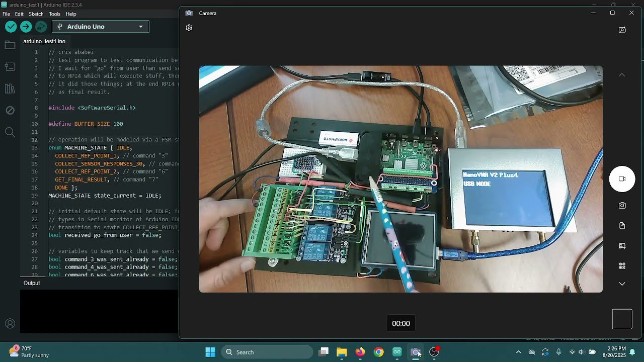Start recording with the video capture button
The width and height of the screenshot is (644, 362).
622,179
